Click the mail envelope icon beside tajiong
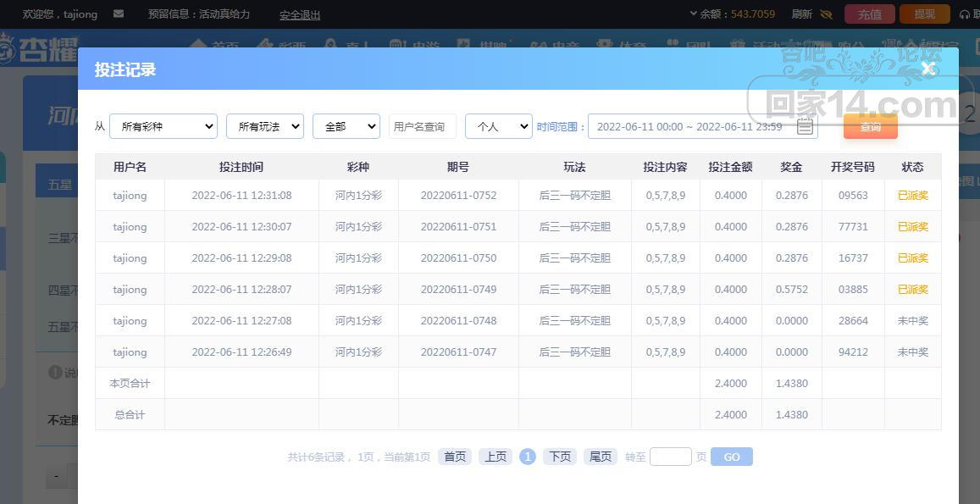980x504 pixels. click(x=118, y=14)
